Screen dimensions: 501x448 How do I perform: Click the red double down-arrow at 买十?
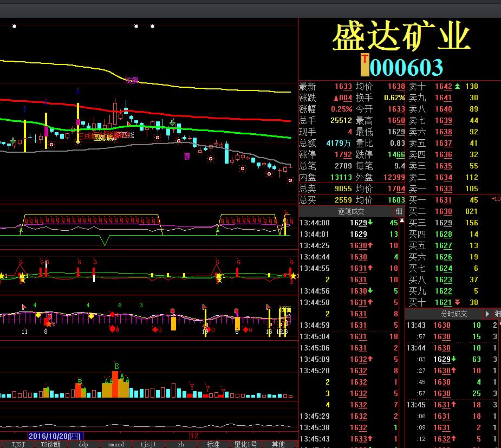click(x=457, y=302)
